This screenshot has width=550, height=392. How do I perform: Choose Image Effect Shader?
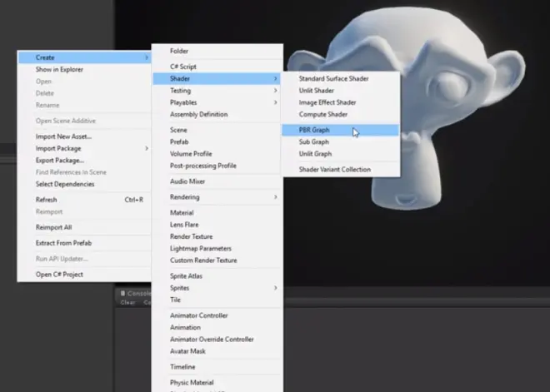340,102
